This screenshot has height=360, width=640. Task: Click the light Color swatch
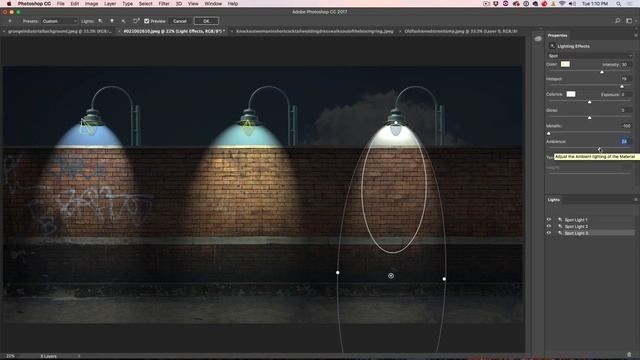565,64
